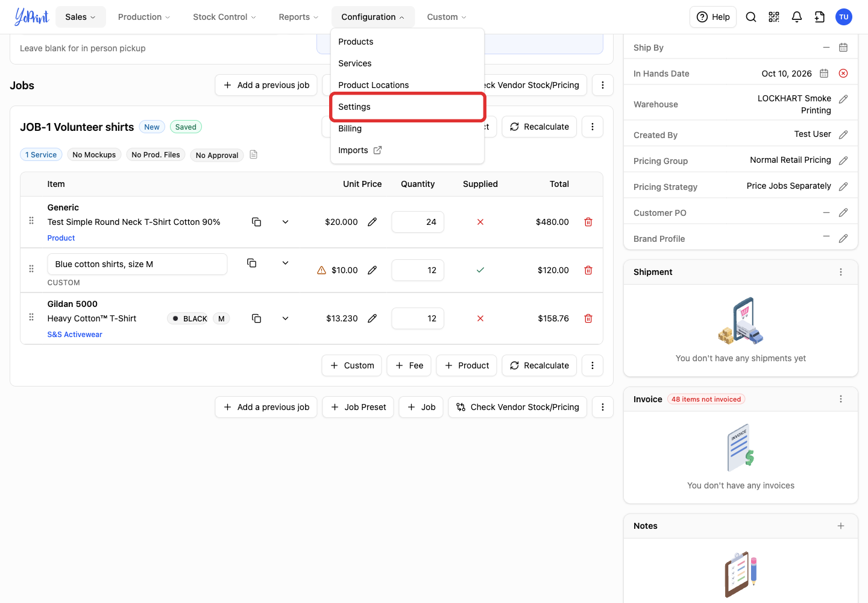Toggle supplied status for Gildan 5000
868x603 pixels.
click(x=480, y=318)
